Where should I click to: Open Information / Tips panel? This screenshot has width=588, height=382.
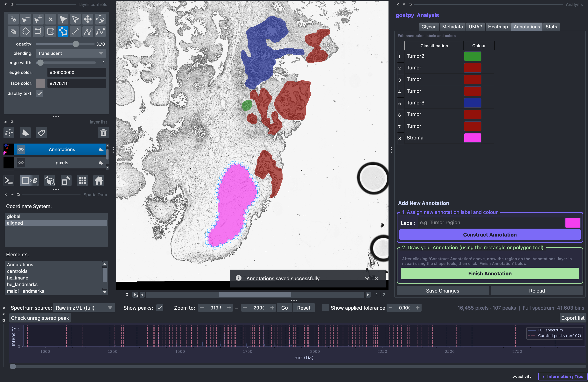[563, 376]
